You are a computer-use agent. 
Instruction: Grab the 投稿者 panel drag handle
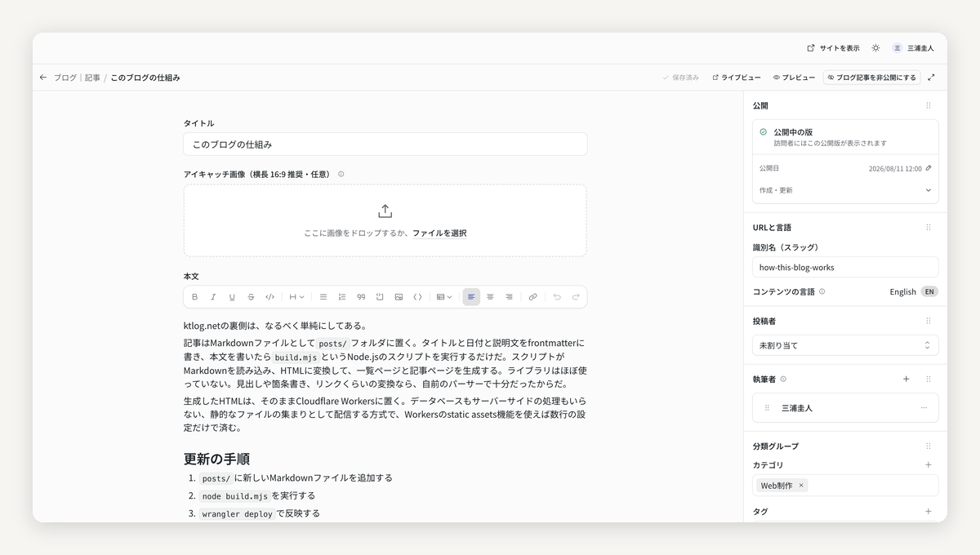coord(929,322)
